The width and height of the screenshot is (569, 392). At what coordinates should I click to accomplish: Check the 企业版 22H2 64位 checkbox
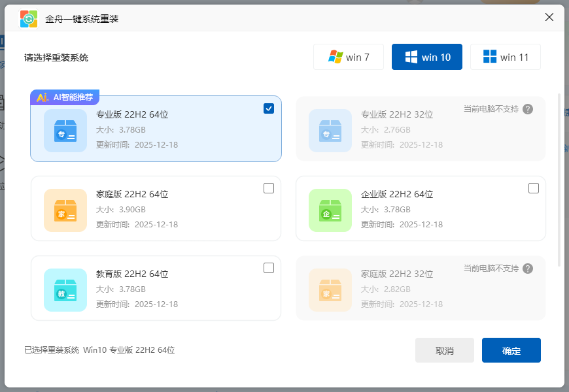click(534, 188)
